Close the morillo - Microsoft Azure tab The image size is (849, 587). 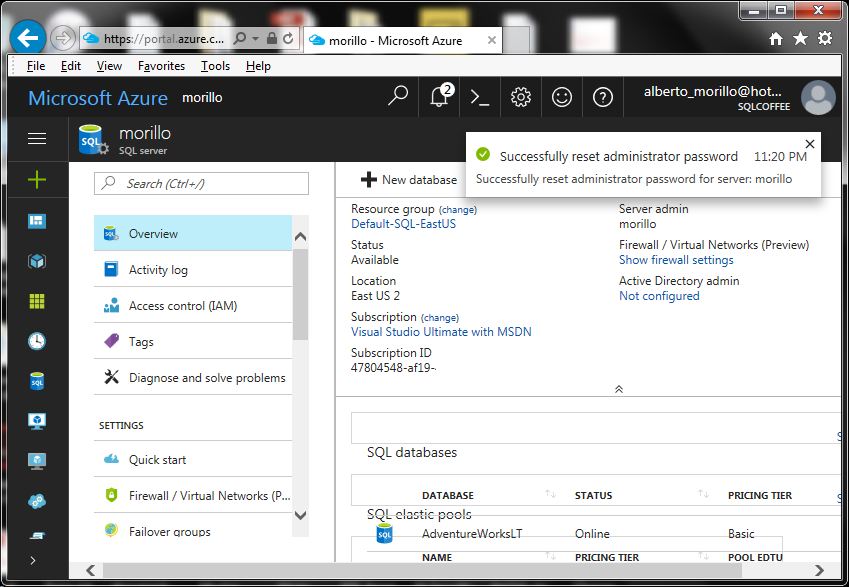(492, 40)
